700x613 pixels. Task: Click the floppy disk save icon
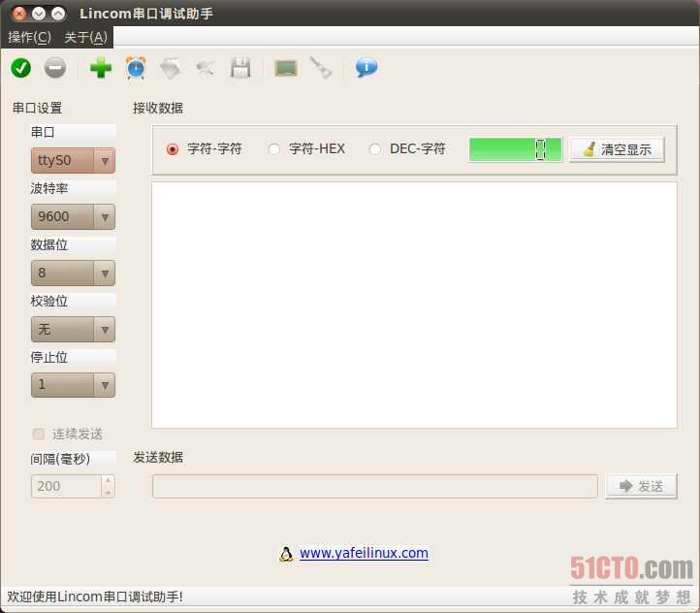point(240,68)
